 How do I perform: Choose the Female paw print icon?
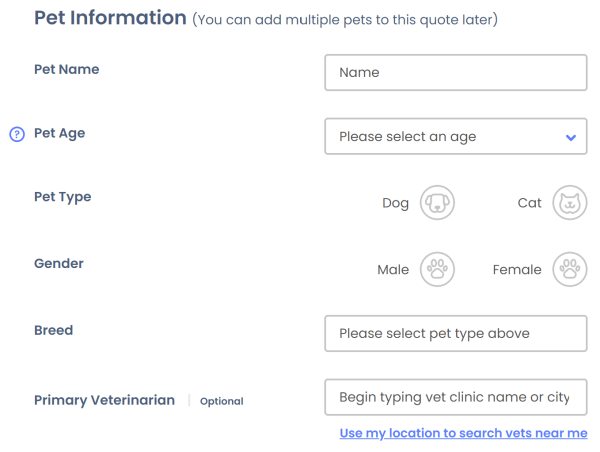[570, 269]
